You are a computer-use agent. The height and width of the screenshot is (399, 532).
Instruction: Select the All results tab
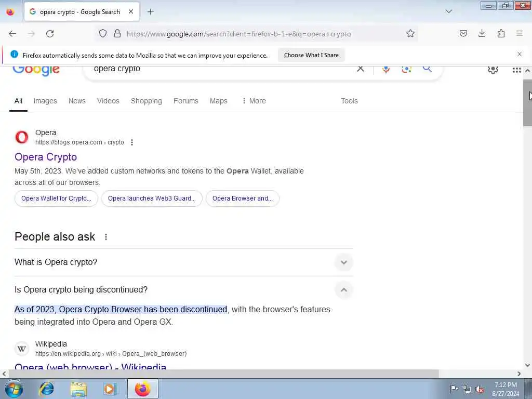click(18, 101)
